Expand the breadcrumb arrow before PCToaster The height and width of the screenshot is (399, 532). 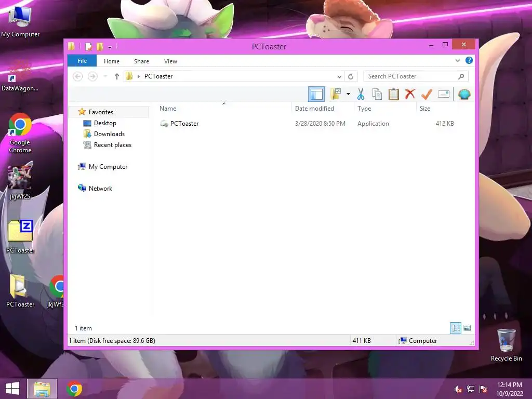(x=138, y=76)
